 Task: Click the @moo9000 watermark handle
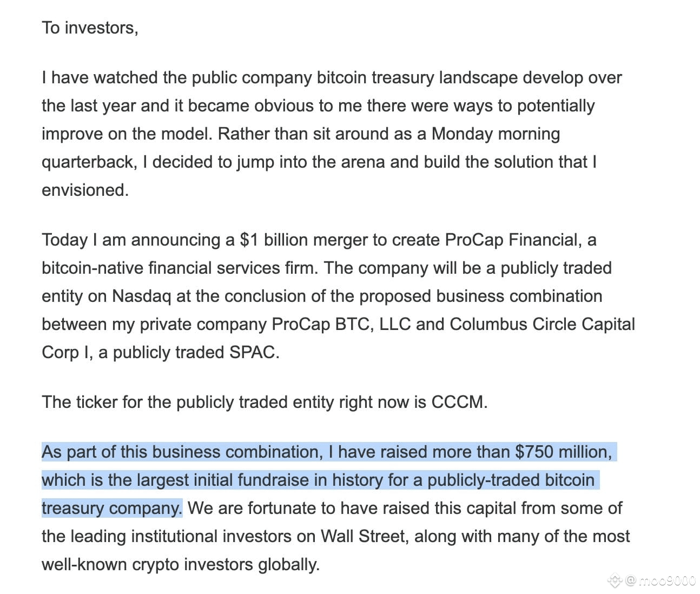pos(660,581)
